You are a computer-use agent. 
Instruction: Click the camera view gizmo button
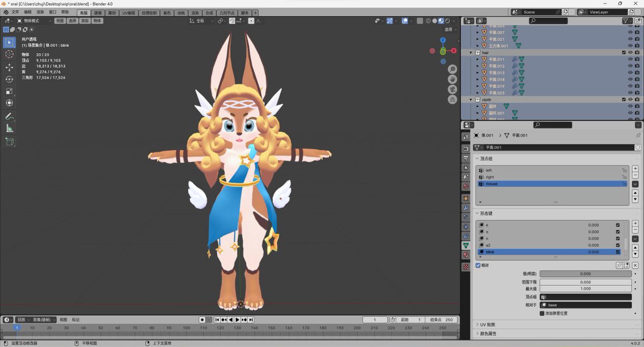tap(452, 89)
